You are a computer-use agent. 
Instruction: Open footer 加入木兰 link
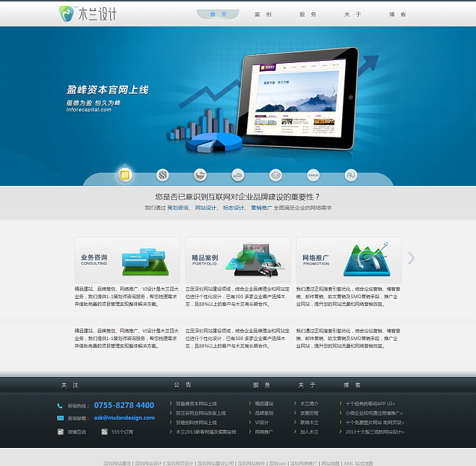pyautogui.click(x=310, y=432)
